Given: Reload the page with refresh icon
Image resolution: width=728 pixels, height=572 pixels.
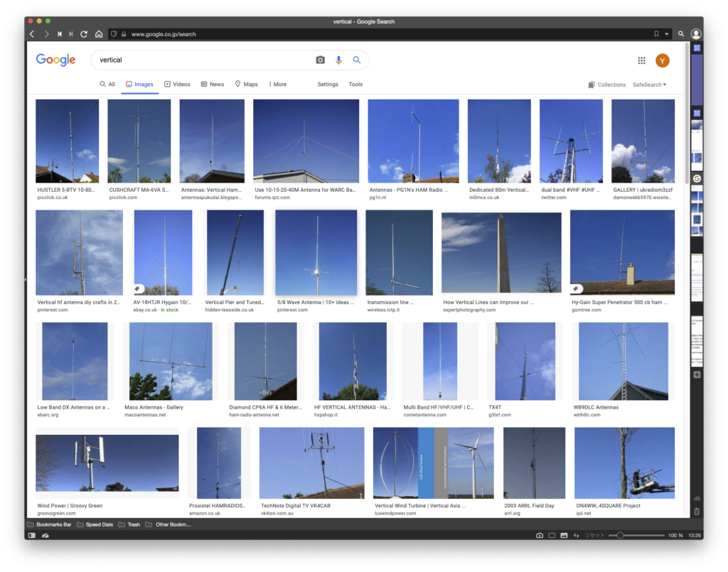Looking at the screenshot, I should click(x=84, y=34).
